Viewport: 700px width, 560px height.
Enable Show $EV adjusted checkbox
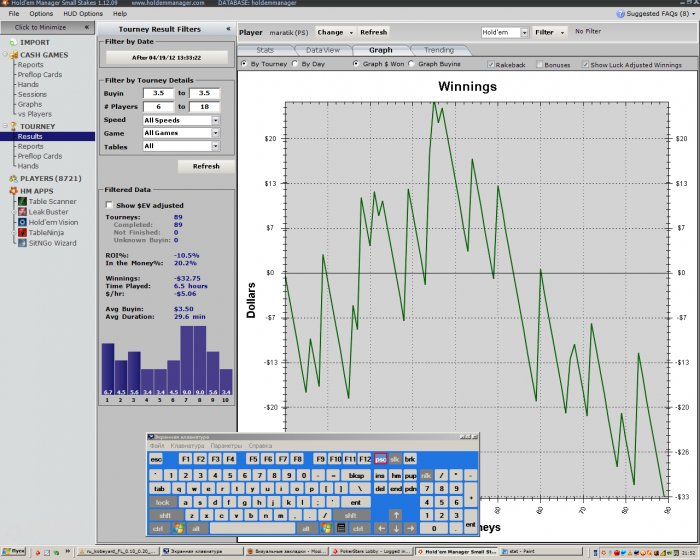(x=109, y=205)
